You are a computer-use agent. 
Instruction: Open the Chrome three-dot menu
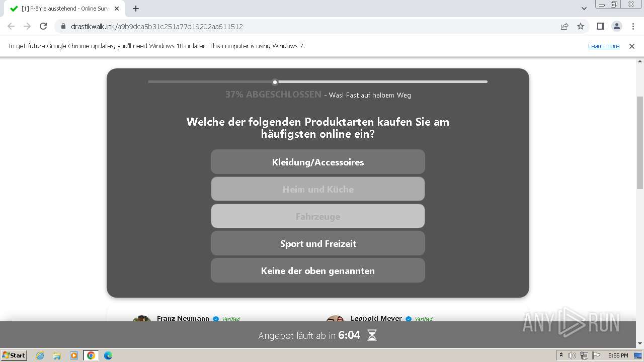(633, 26)
